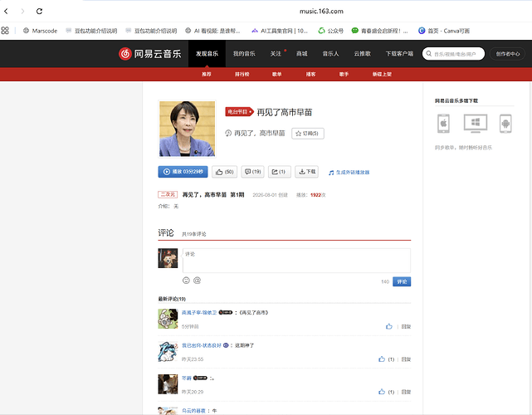Viewport: 532px width, 415px height.
Task: Like the program with thumbs-up (50) button
Action: [225, 172]
